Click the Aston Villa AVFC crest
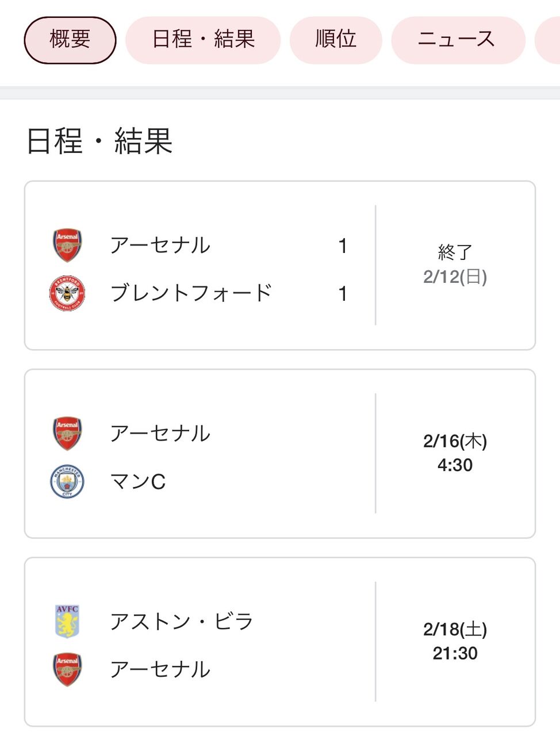The width and height of the screenshot is (560, 736). (x=67, y=622)
